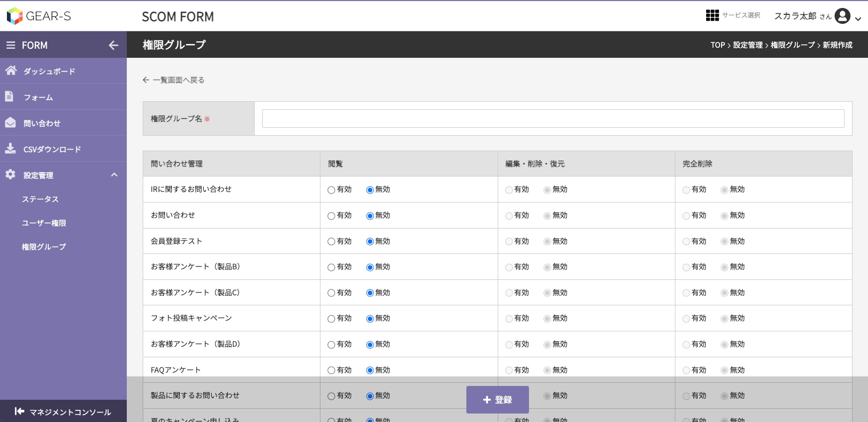Click the スカラ太郎 user name
Image resolution: width=868 pixels, height=422 pixels.
click(795, 16)
